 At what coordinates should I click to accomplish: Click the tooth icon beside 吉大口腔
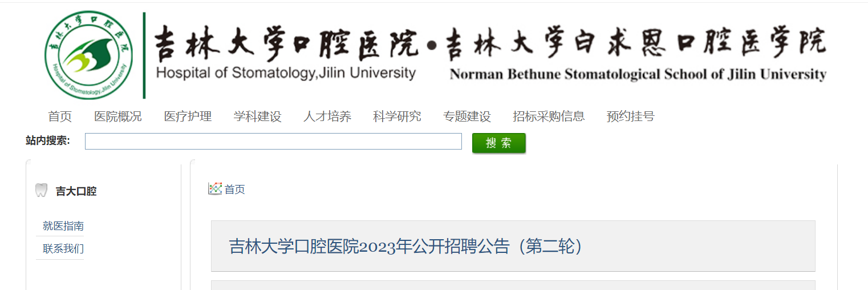41,191
